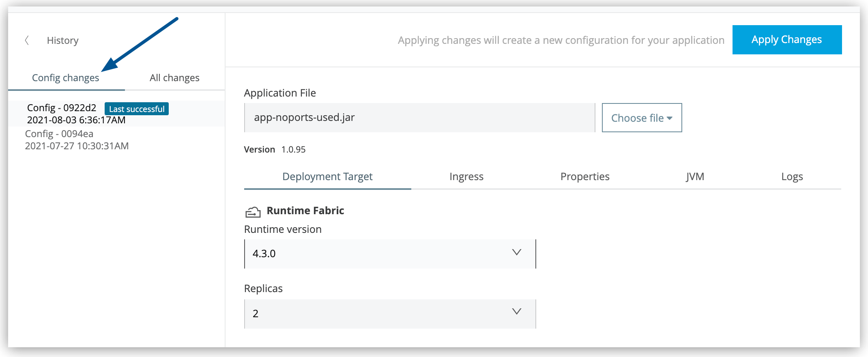Switch to the All changes tab
Screen dimensions: 868x357
(174, 78)
